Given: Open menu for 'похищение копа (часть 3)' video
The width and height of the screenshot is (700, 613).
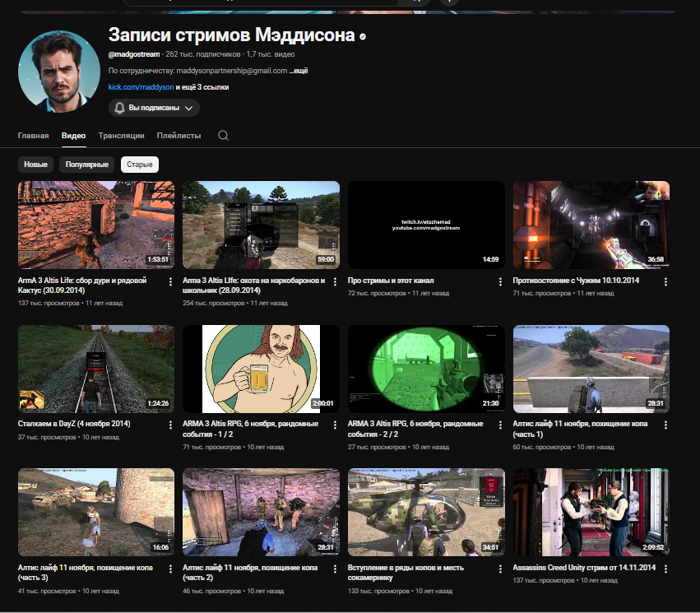Looking at the screenshot, I should [x=170, y=569].
